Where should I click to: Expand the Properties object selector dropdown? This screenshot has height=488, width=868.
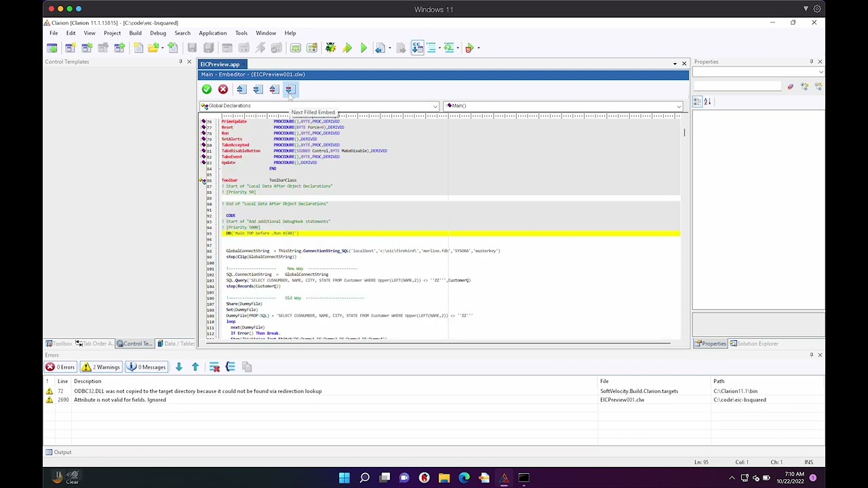821,72
